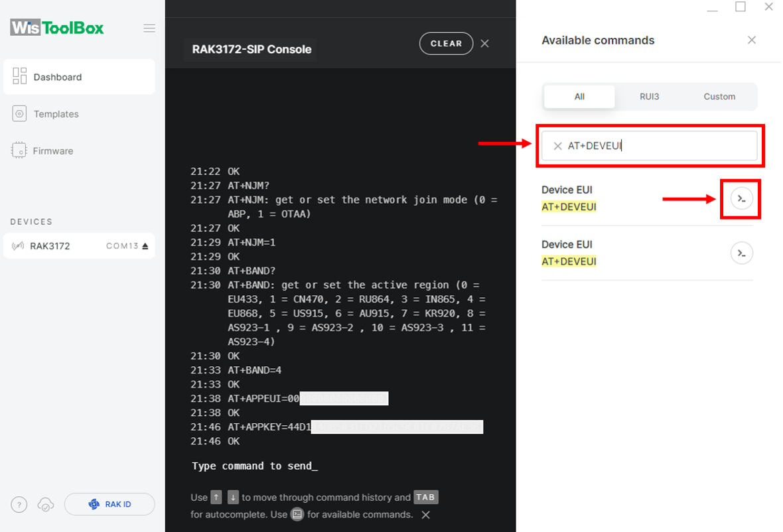
Task: Click the AT+APPKEY console line
Action: [355, 427]
